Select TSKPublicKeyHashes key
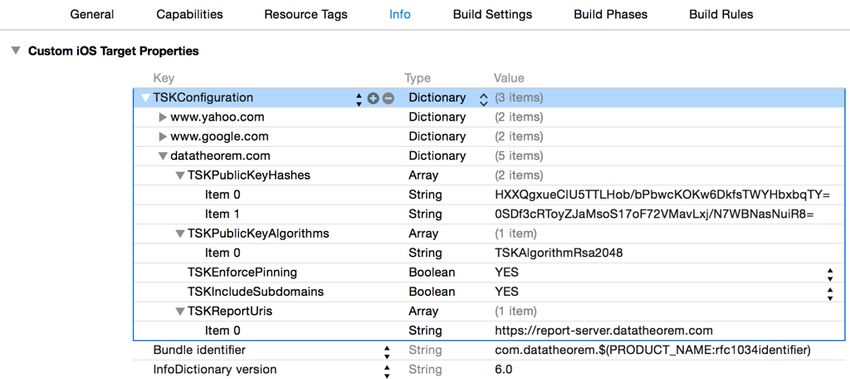This screenshot has width=850, height=379. (249, 176)
